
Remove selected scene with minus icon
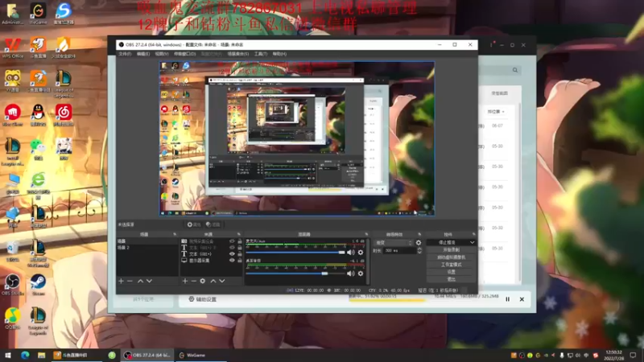130,281
